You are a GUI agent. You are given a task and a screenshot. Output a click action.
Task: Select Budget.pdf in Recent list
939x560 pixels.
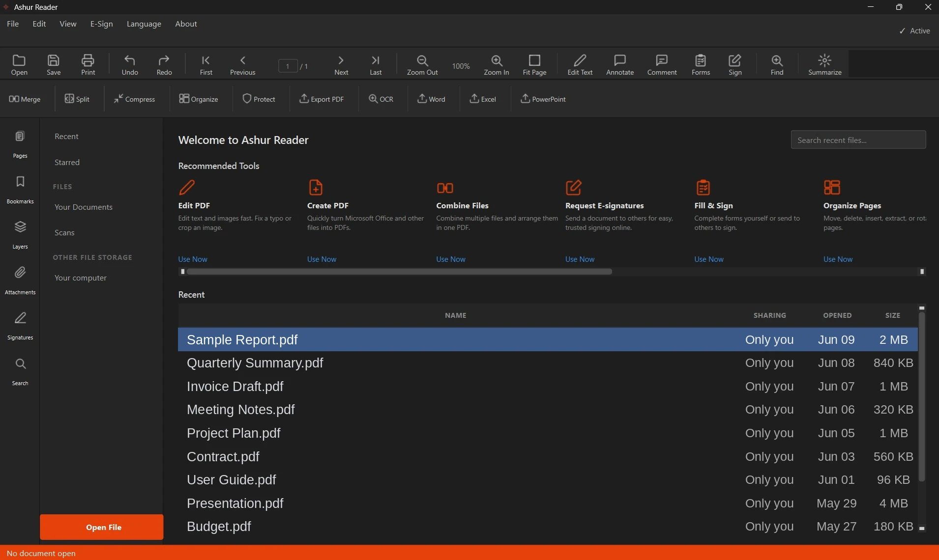[548, 527]
